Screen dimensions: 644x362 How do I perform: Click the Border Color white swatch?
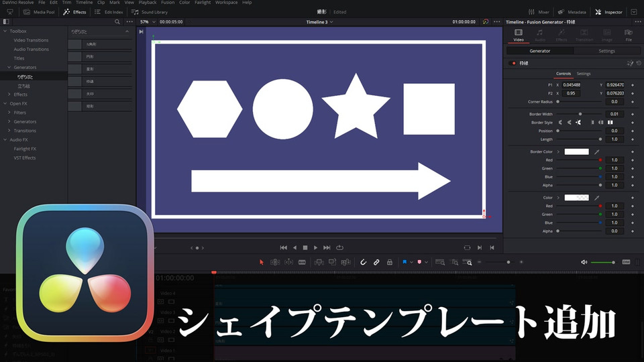pos(576,152)
